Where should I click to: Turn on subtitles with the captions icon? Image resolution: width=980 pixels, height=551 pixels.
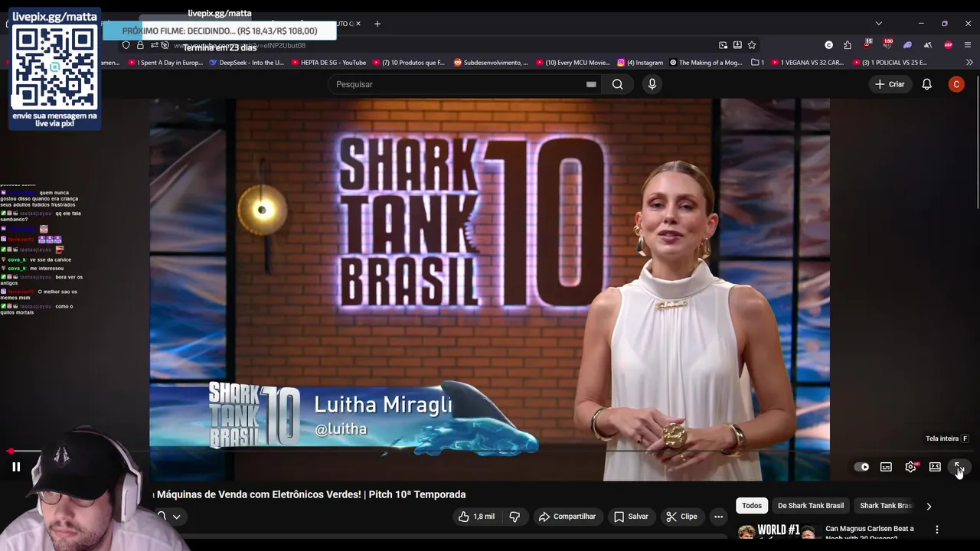point(886,467)
